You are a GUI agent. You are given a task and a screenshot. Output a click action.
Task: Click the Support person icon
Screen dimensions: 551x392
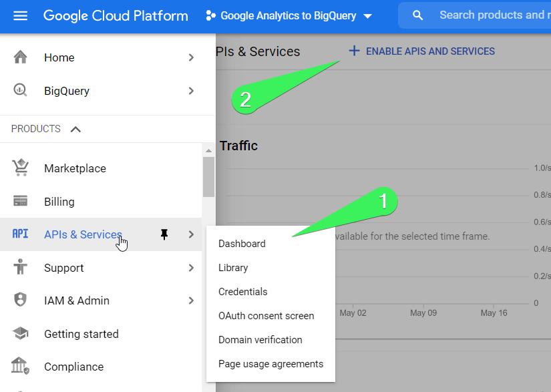click(21, 267)
